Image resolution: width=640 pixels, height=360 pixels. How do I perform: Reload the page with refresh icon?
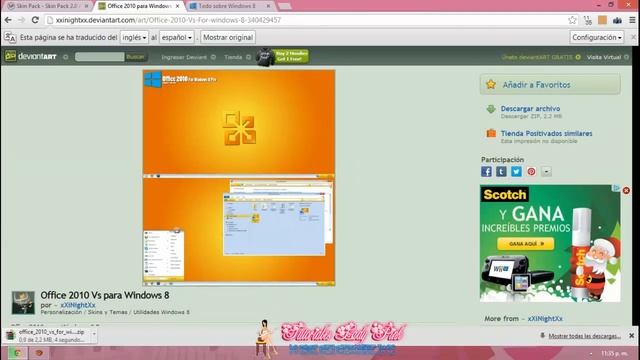pos(35,20)
